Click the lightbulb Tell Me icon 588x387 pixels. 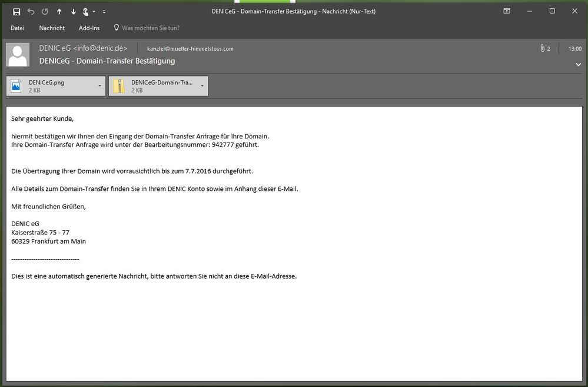[117, 28]
